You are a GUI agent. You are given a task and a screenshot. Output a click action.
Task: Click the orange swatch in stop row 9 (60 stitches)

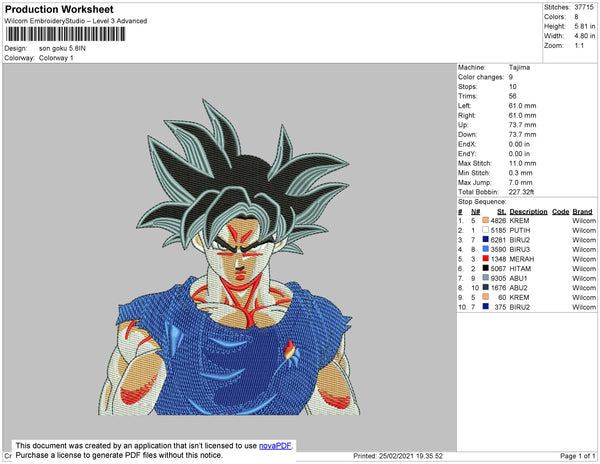point(486,297)
